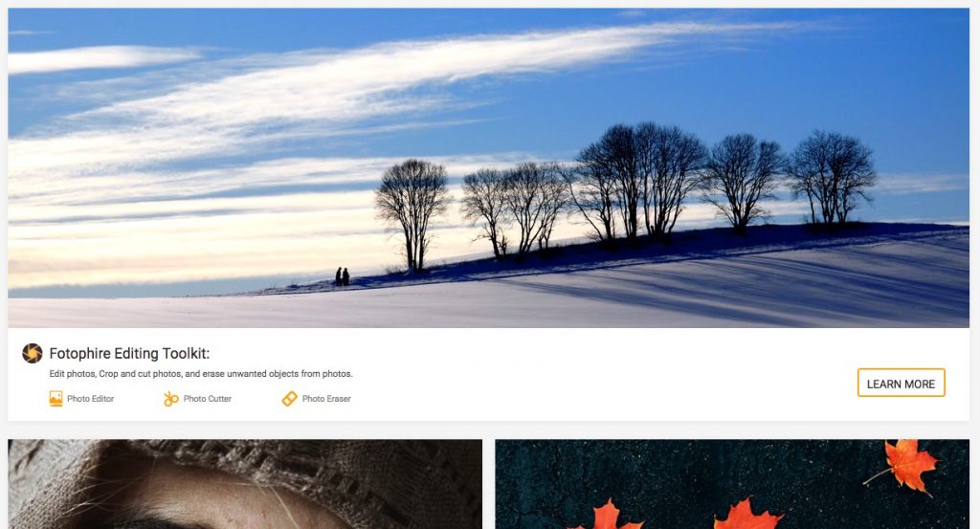Click the two people silhouettes in snow

(342, 276)
